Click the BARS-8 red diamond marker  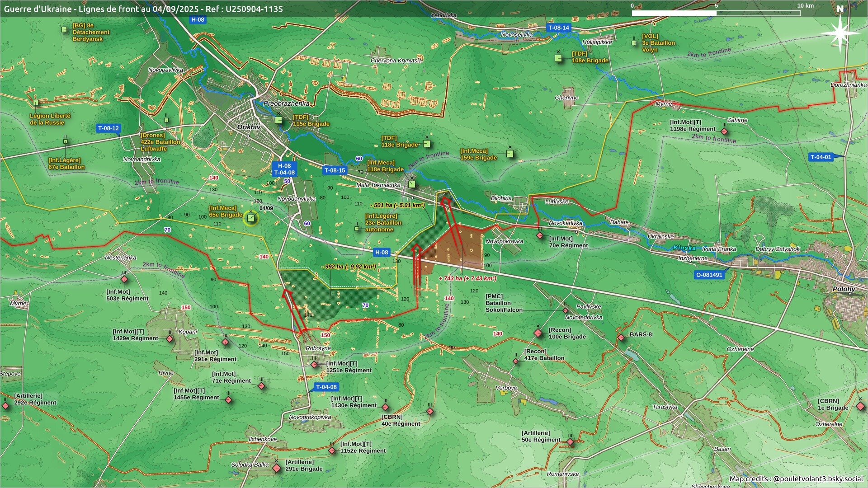click(x=621, y=338)
